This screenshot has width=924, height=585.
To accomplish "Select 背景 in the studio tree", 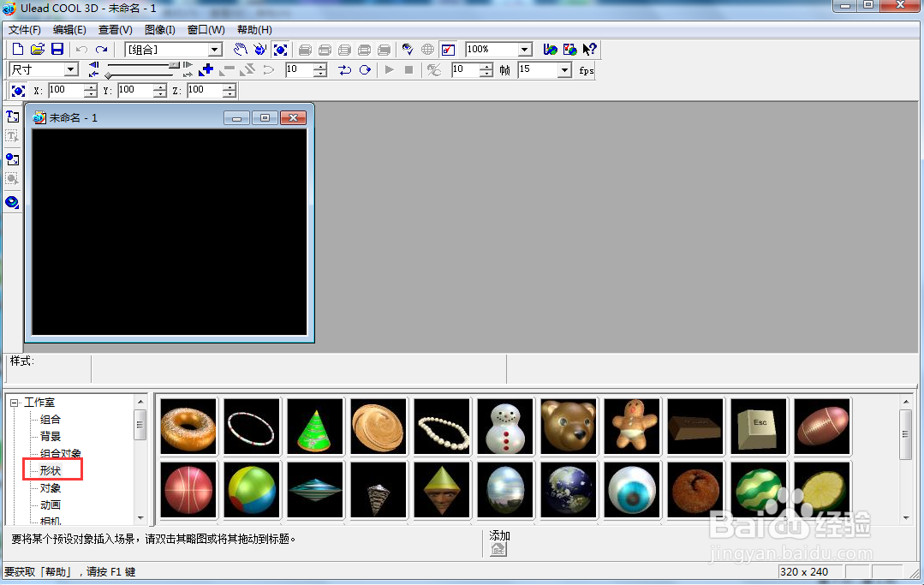I will coord(50,437).
